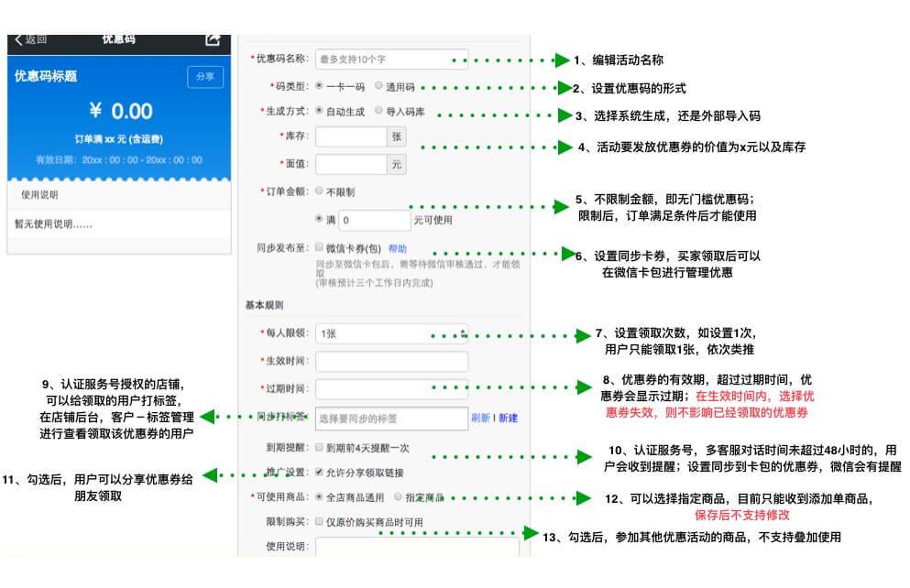Click the 使用说明 section in phone preview
Screen dimensions: 910x588
coord(119,195)
